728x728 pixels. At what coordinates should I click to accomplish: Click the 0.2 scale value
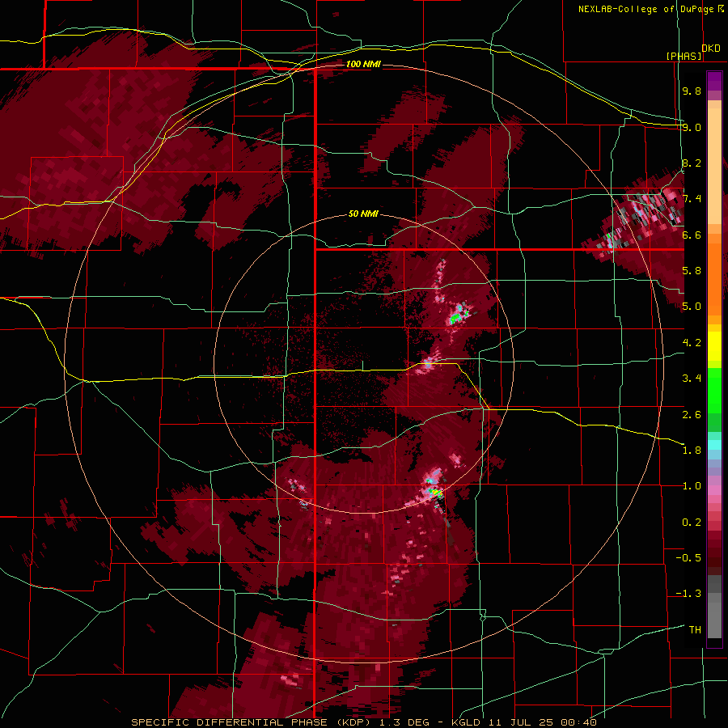click(x=692, y=523)
